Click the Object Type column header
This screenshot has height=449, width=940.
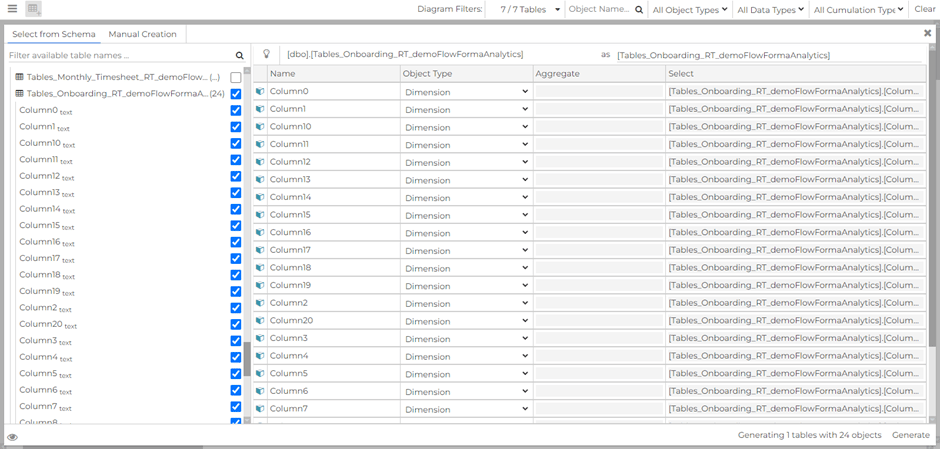point(466,74)
